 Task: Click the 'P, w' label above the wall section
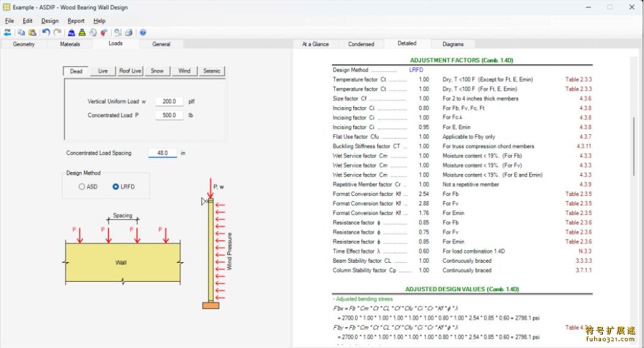[218, 187]
